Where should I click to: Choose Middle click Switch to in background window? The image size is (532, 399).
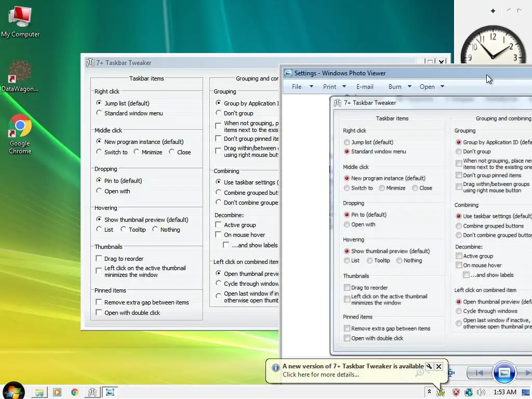coord(112,152)
